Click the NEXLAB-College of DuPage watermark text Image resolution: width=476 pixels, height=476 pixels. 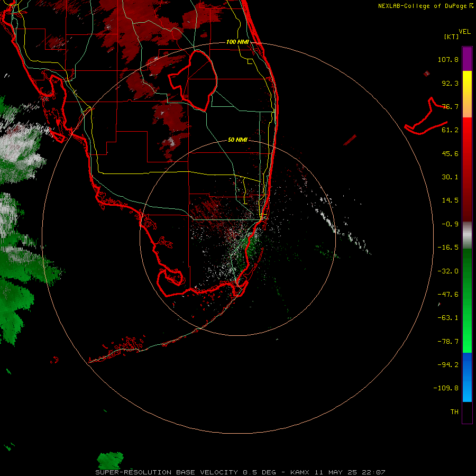(x=425, y=6)
